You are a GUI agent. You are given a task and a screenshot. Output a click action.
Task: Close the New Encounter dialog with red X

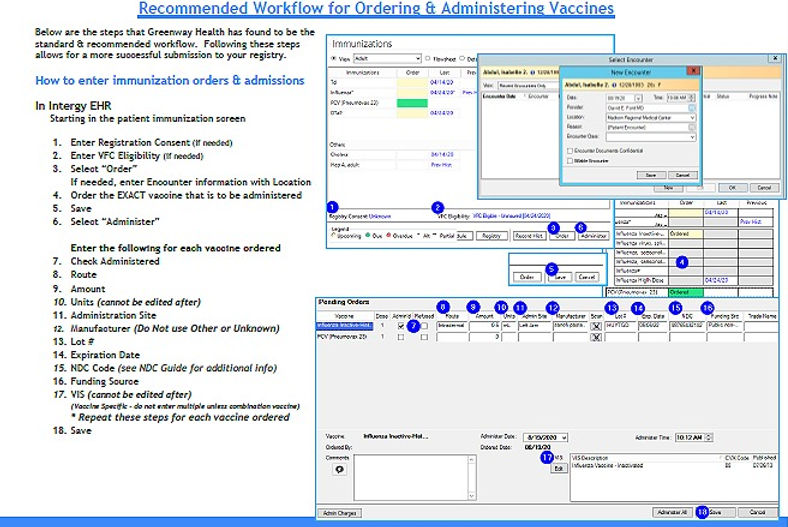(693, 71)
